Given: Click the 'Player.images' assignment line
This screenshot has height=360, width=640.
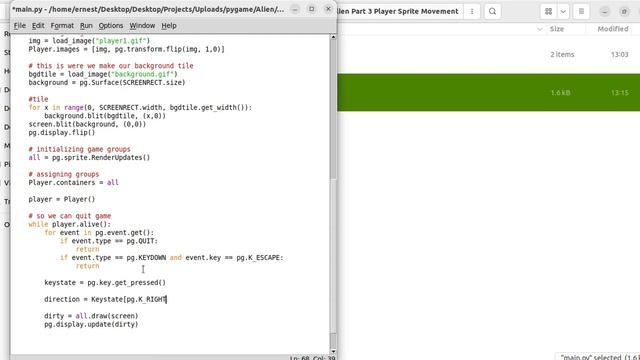Looking at the screenshot, I should click(126, 49).
